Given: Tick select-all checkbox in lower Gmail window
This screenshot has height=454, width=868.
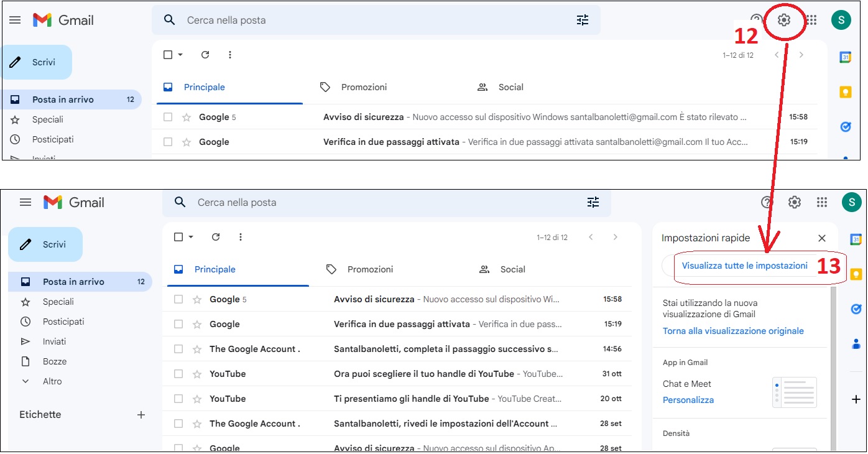Looking at the screenshot, I should tap(178, 237).
